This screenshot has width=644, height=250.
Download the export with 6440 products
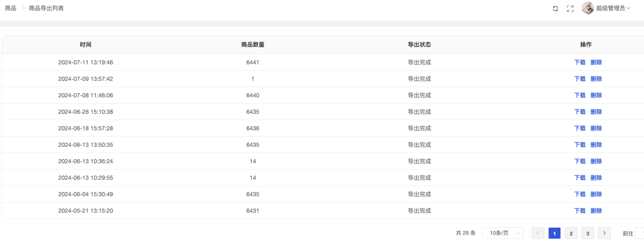[579, 95]
